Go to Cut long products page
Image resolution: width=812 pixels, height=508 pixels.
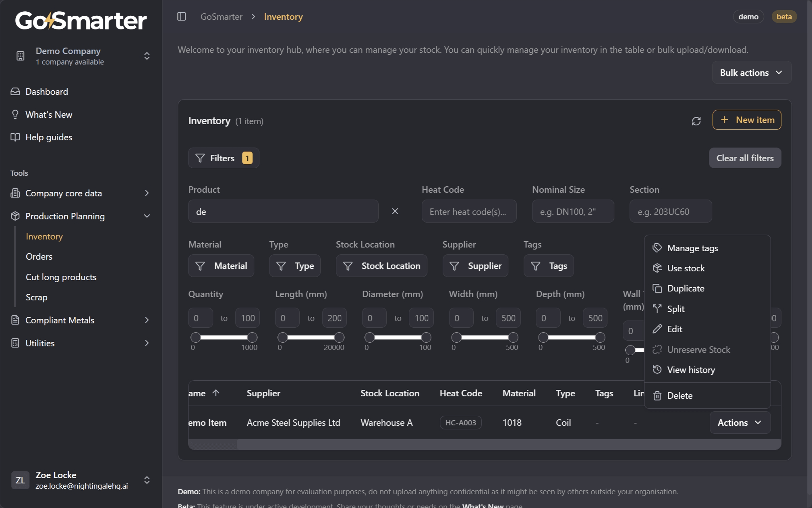(61, 277)
